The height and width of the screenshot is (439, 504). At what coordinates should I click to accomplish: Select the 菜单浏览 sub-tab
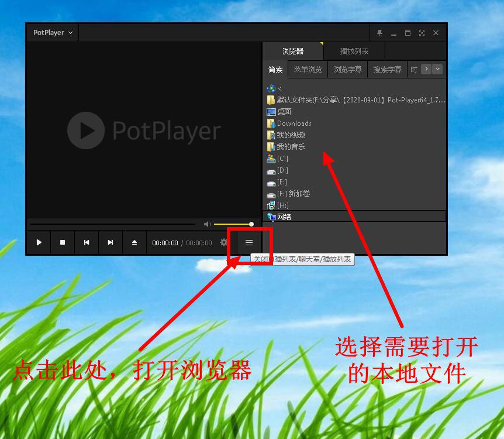point(308,70)
